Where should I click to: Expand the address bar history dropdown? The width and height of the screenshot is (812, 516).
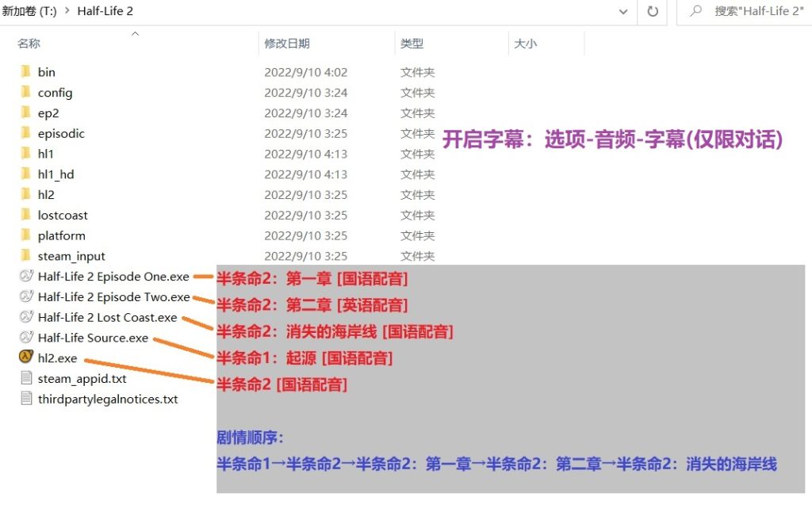[x=623, y=11]
